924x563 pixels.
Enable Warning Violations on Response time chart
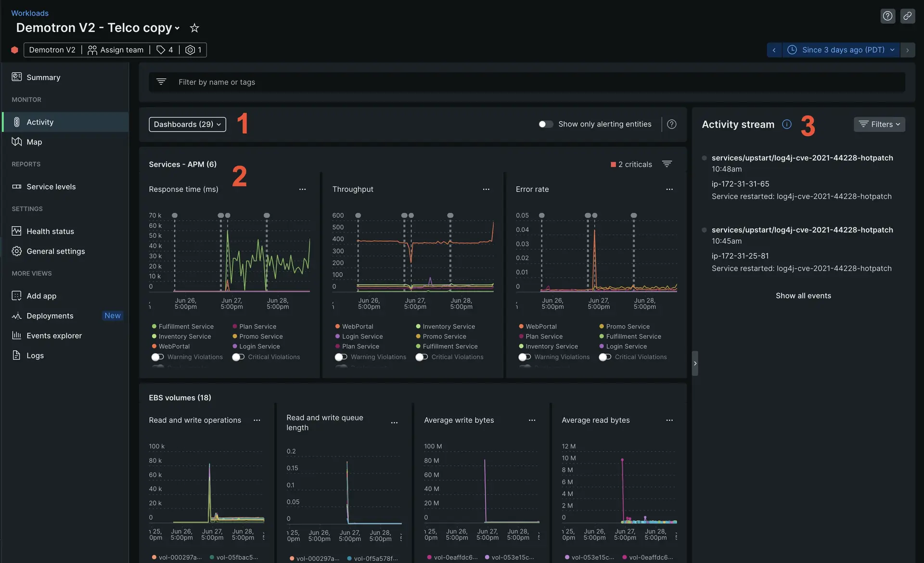(157, 357)
